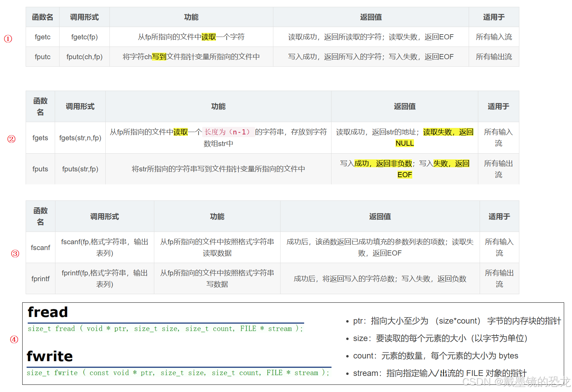Click the fgetc function name cell

[42, 37]
